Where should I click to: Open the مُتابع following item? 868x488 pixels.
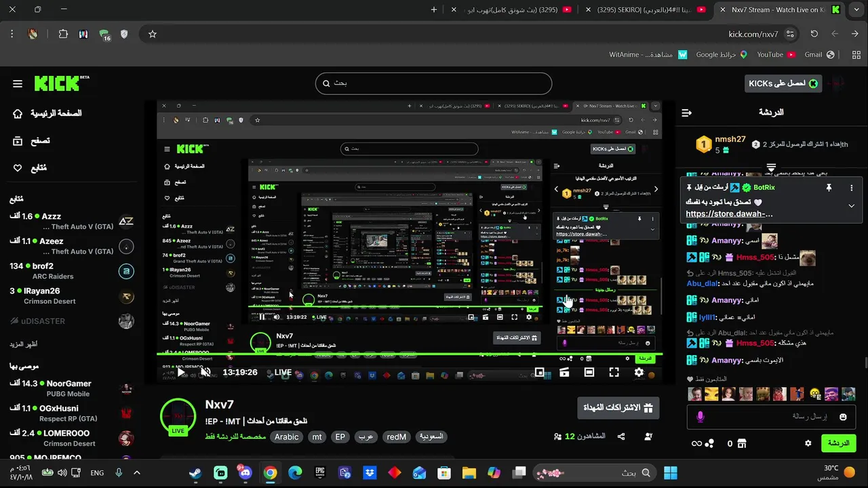click(30, 168)
